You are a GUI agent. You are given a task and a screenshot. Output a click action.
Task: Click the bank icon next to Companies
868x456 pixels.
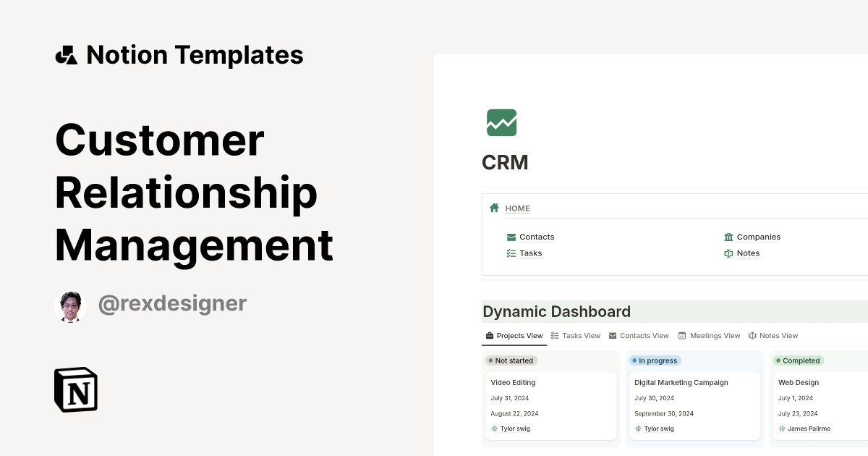(728, 237)
